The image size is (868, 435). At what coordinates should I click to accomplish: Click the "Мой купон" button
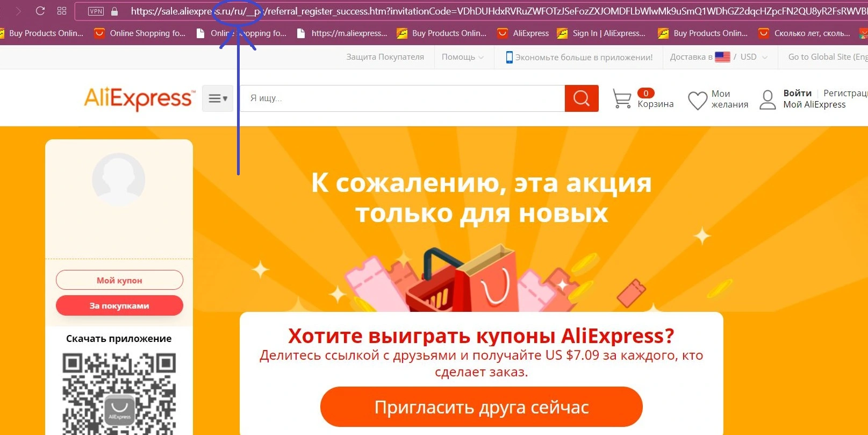pyautogui.click(x=119, y=280)
